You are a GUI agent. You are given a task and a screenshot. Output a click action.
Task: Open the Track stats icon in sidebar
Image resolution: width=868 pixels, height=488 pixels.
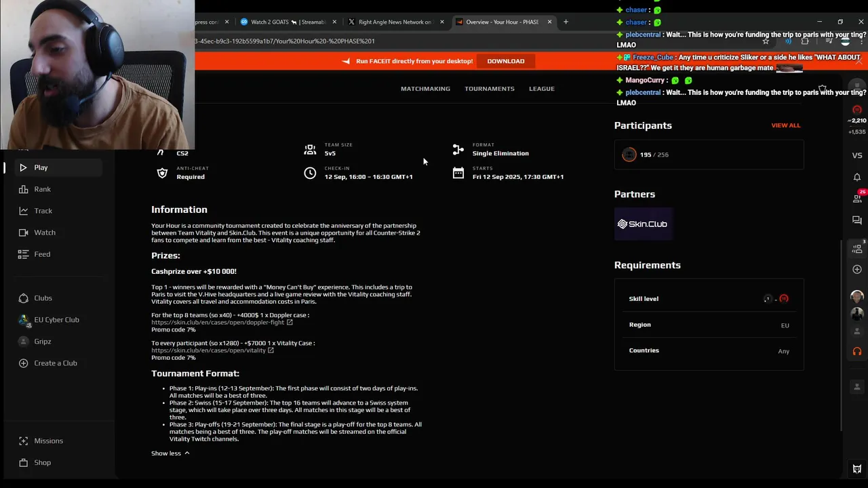(23, 211)
